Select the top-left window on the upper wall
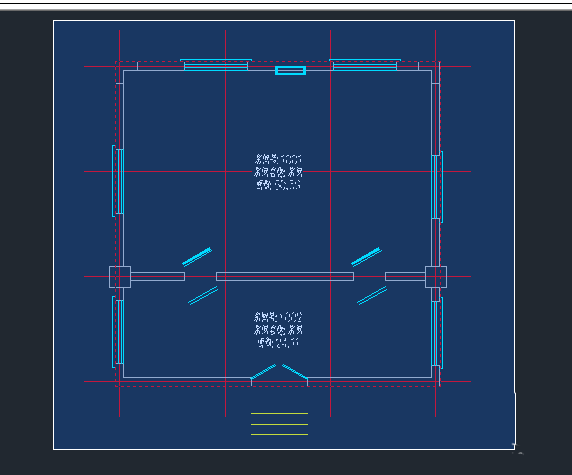572x475 pixels. (216, 65)
